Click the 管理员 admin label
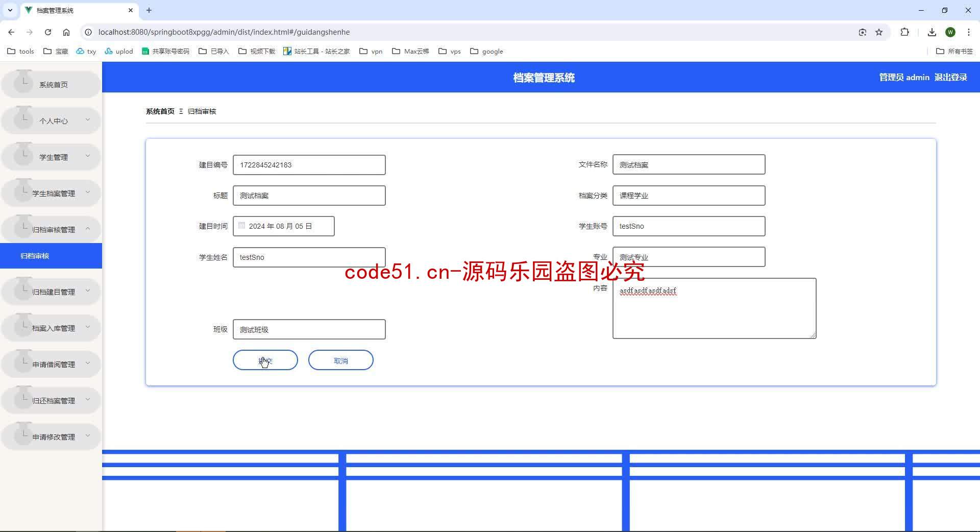Image resolution: width=980 pixels, height=532 pixels. click(x=904, y=77)
